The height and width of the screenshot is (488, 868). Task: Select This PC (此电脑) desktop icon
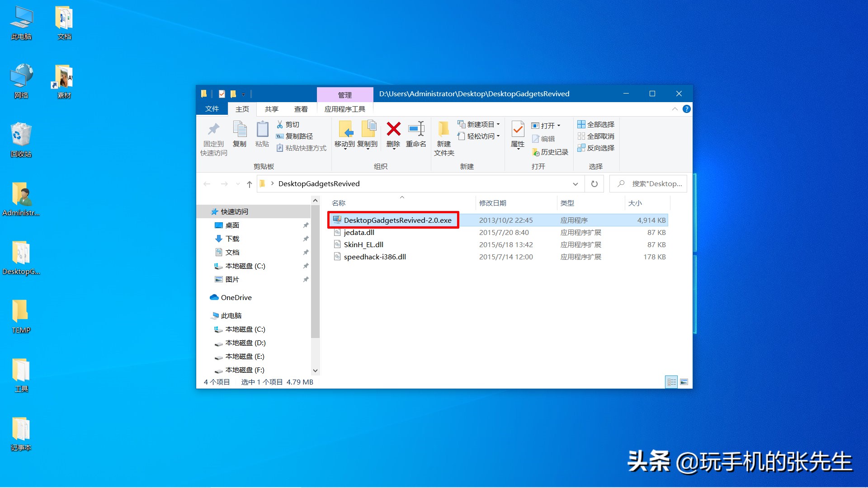(21, 23)
